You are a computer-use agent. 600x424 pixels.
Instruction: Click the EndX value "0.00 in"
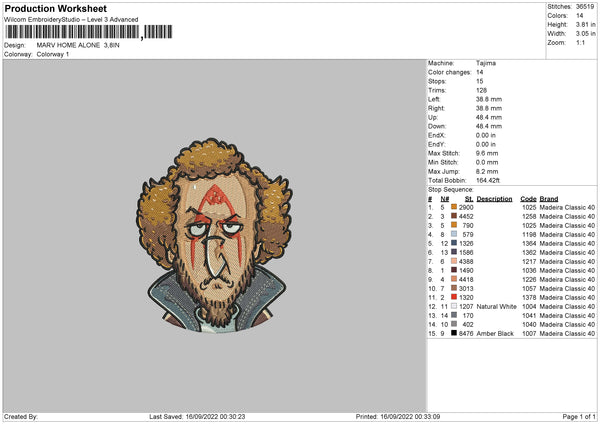(x=486, y=135)
